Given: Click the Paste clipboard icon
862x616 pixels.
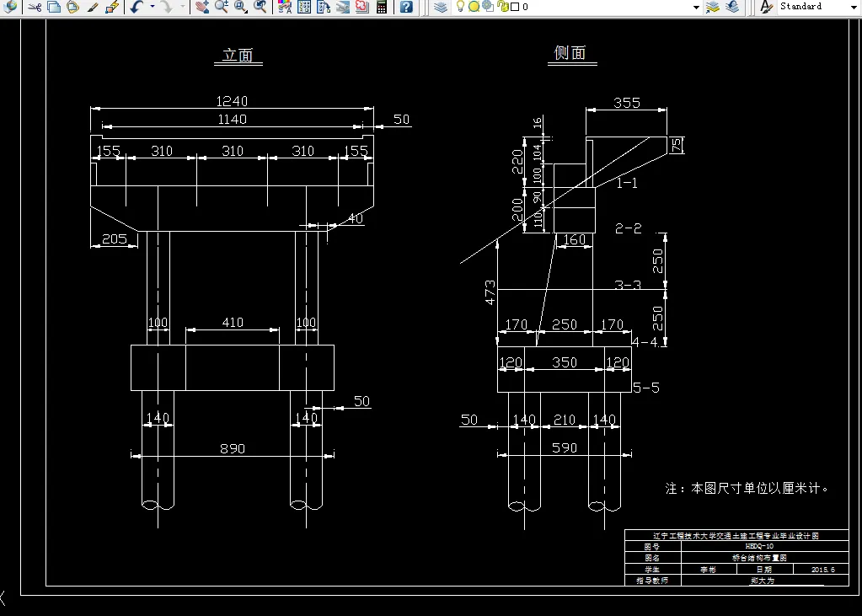Looking at the screenshot, I should tap(72, 7).
